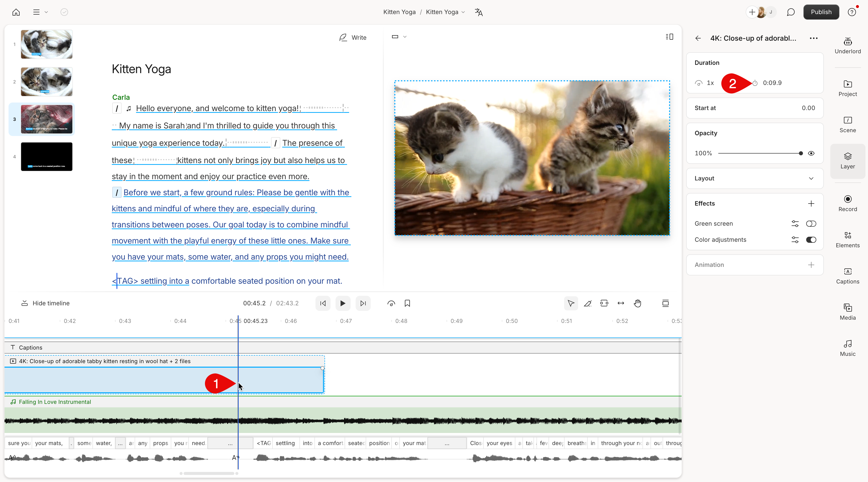
Task: Open the Project tab
Action: click(x=847, y=88)
